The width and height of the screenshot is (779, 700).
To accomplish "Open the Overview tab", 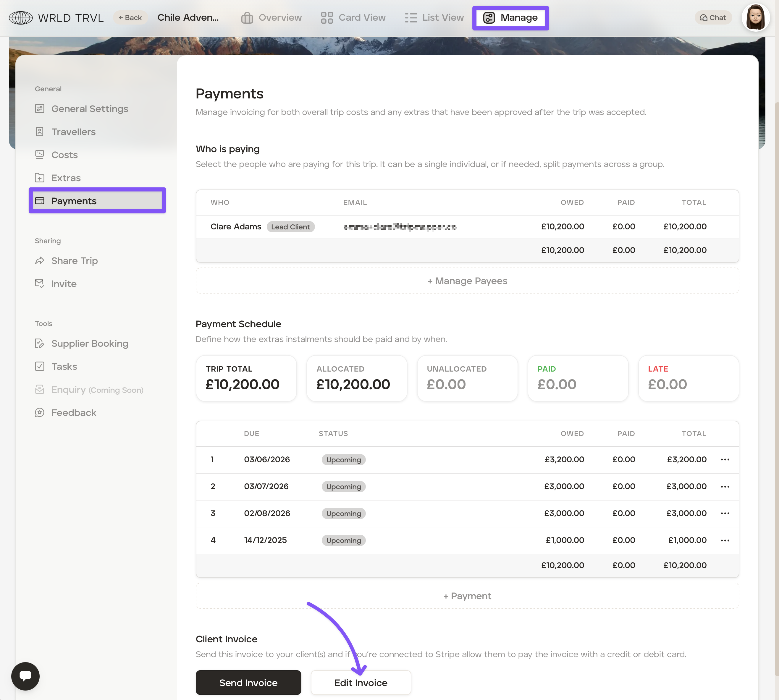I will click(x=271, y=18).
